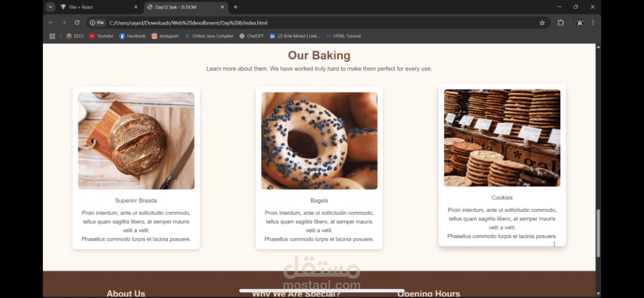Expand the tab search dropdown arrow

point(50,7)
